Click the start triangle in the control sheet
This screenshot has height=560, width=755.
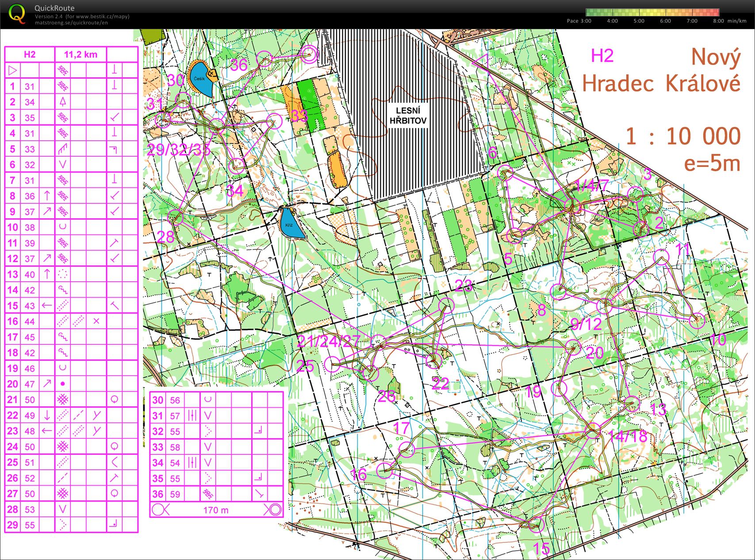(12, 70)
